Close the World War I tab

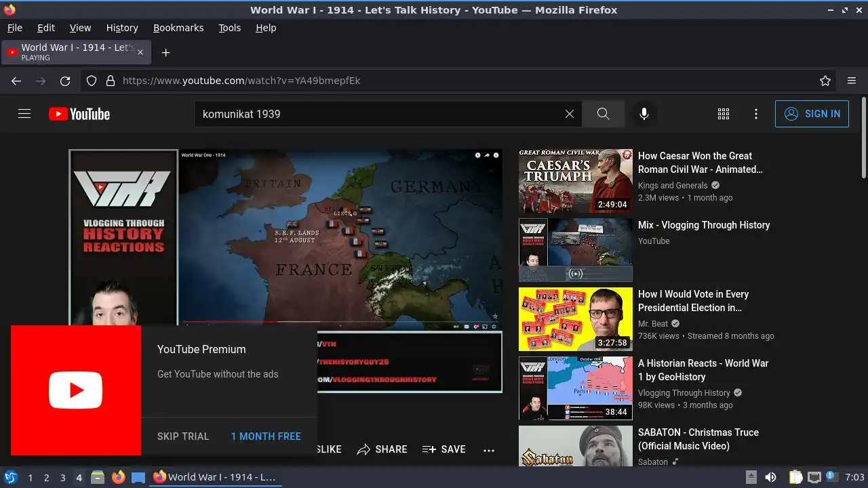pyautogui.click(x=141, y=52)
